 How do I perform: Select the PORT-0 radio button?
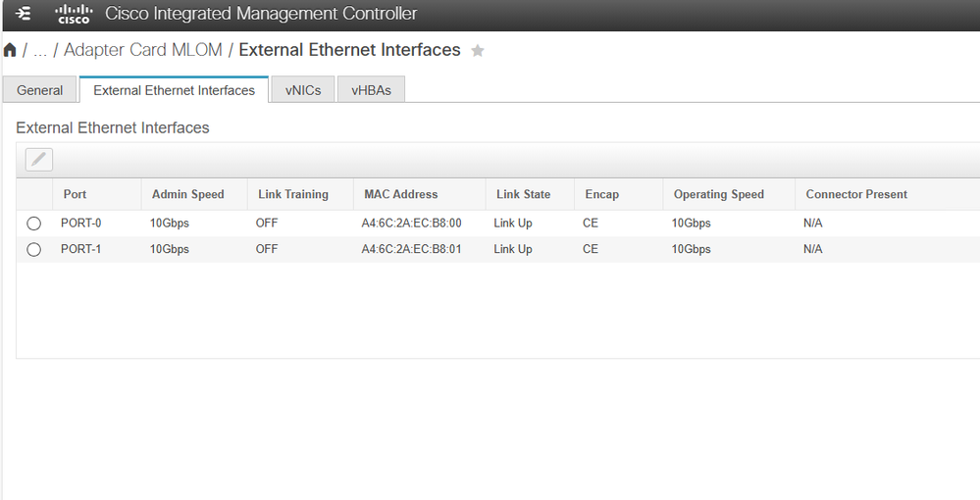[33, 224]
